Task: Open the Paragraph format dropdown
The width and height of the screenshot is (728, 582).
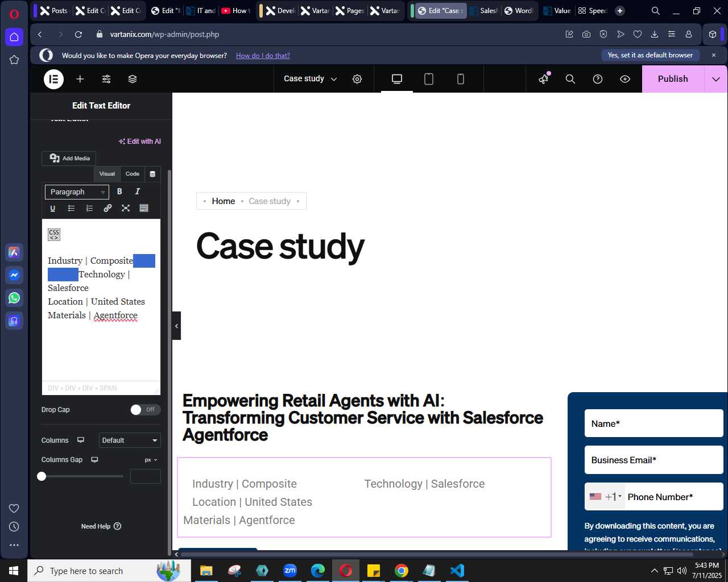Action: 77,192
